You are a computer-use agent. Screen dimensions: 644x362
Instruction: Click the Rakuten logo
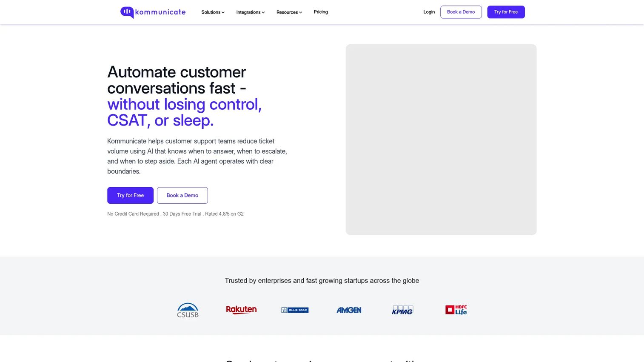241,310
